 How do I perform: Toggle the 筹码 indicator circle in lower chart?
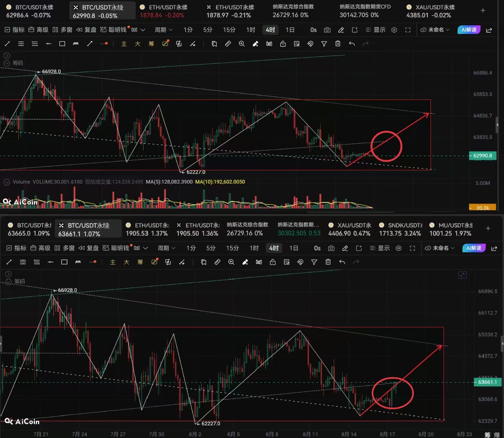click(x=9, y=281)
